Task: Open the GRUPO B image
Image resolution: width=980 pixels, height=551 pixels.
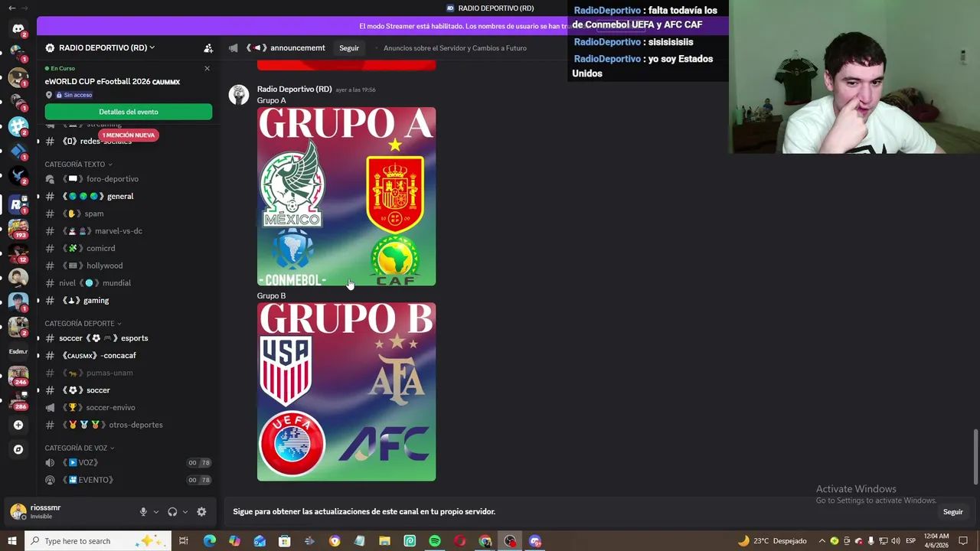Action: [x=346, y=392]
